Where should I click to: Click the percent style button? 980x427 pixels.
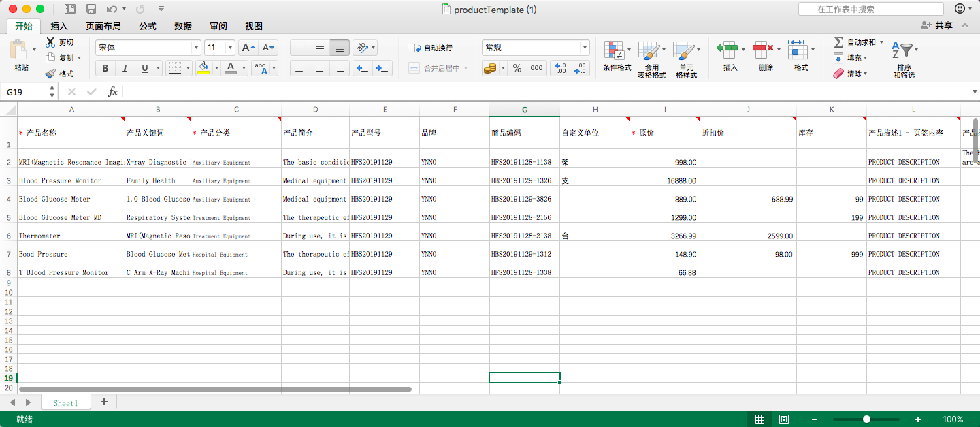(x=517, y=68)
